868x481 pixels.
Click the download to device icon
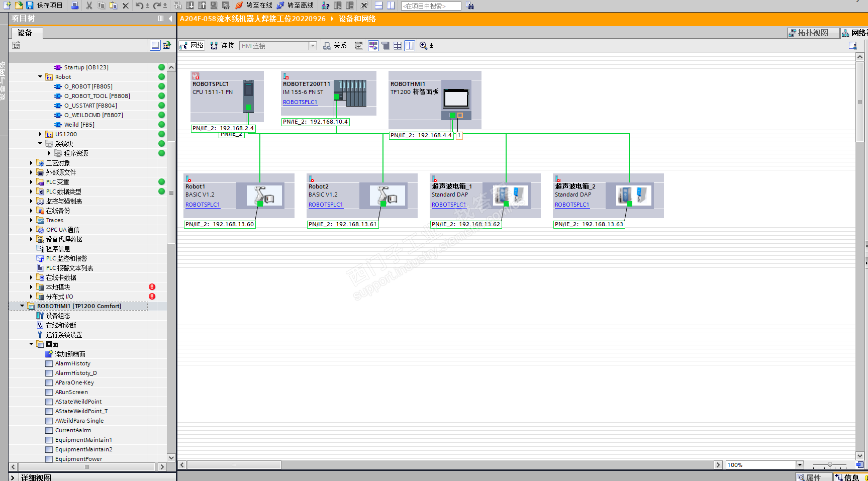(190, 6)
